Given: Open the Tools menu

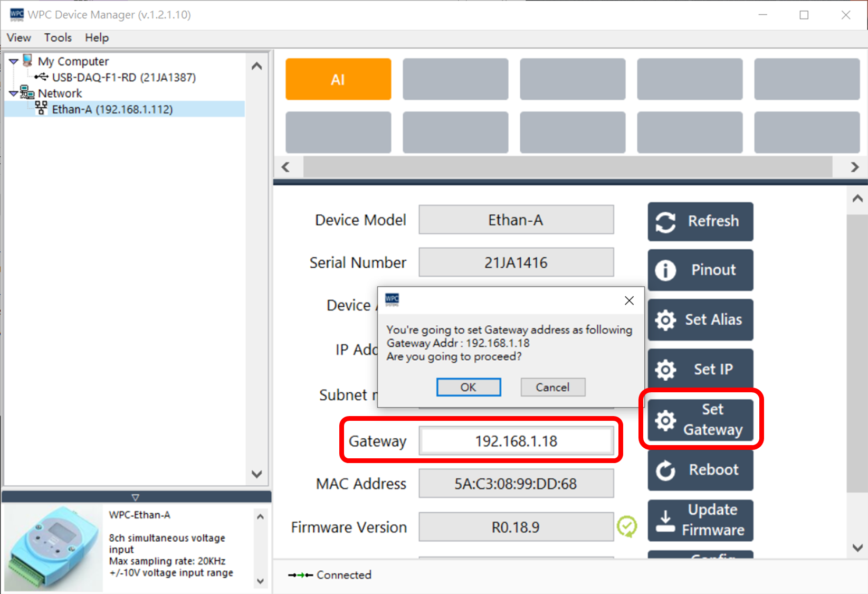Looking at the screenshot, I should tap(58, 37).
